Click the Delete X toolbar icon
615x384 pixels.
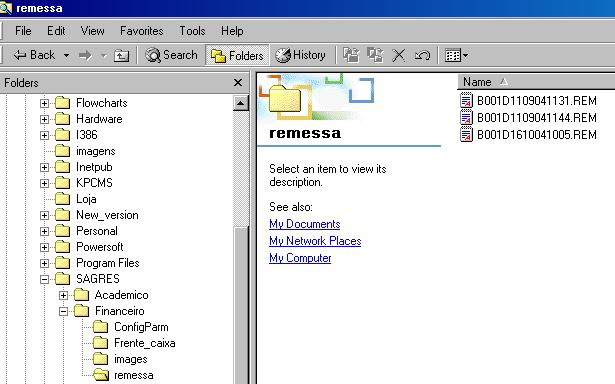point(399,55)
